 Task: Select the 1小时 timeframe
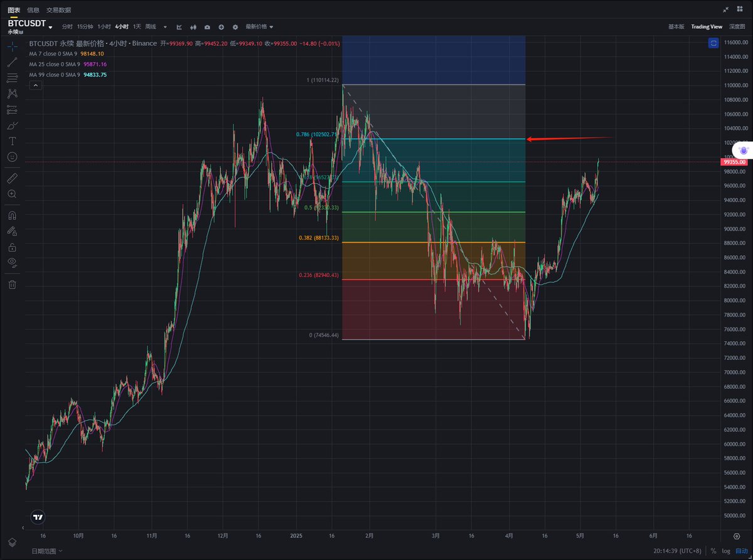pyautogui.click(x=104, y=27)
